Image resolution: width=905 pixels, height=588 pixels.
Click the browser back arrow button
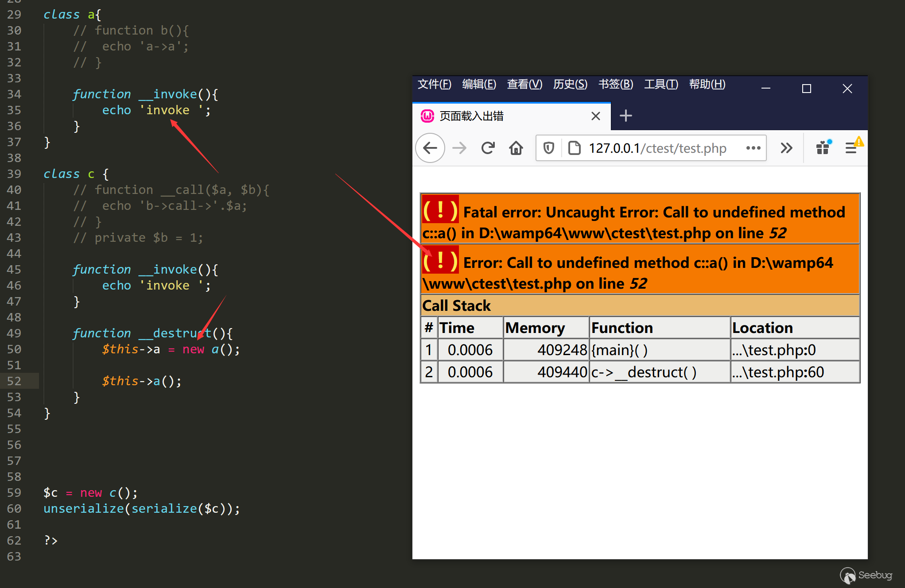pos(430,148)
